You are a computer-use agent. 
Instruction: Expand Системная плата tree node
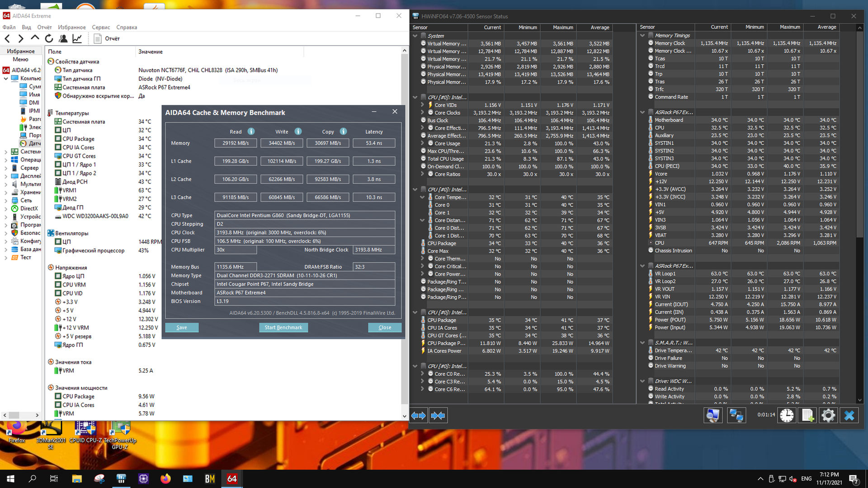pyautogui.click(x=5, y=151)
